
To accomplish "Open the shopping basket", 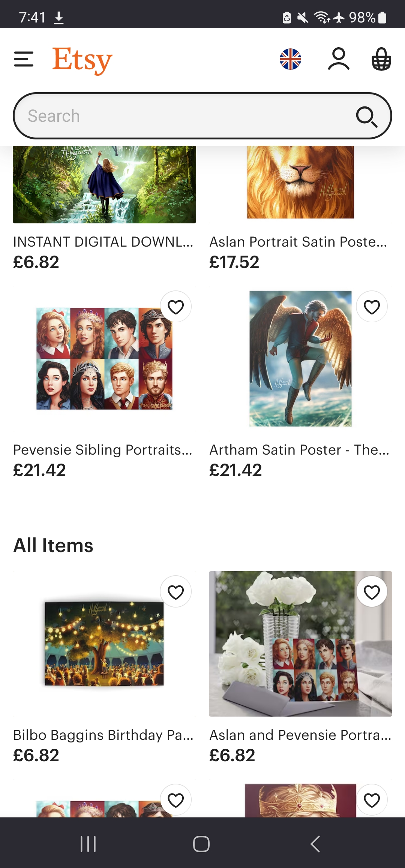I will click(381, 59).
